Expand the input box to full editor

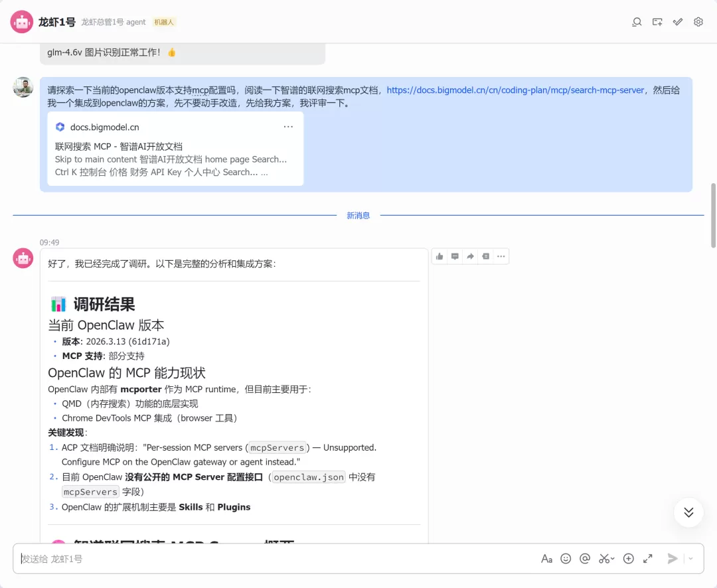pos(647,559)
